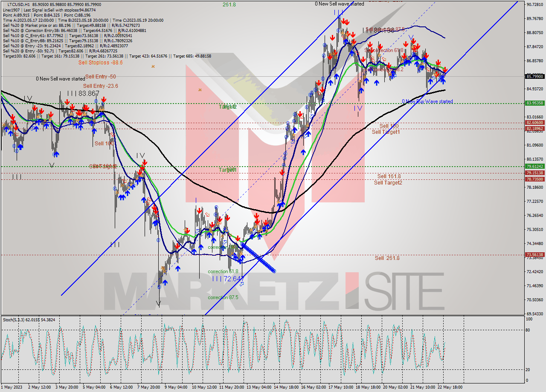Click the '10 May 12:00' time label
This screenshot has width=546, height=392.
[x=204, y=387]
